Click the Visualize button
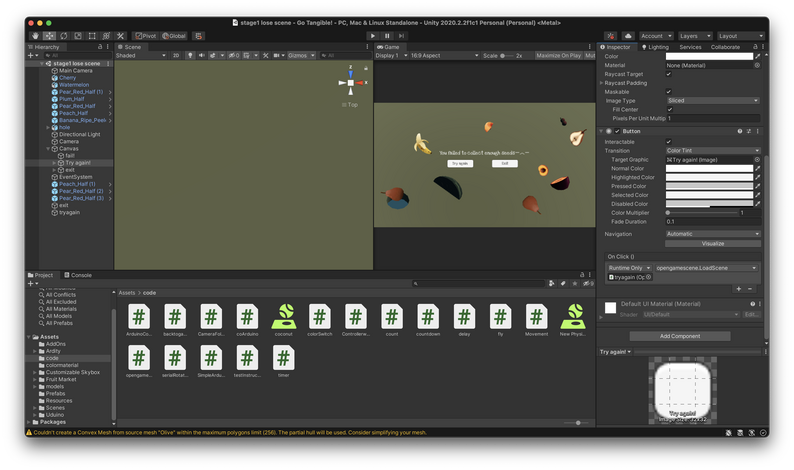This screenshot has height=470, width=794. 712,243
